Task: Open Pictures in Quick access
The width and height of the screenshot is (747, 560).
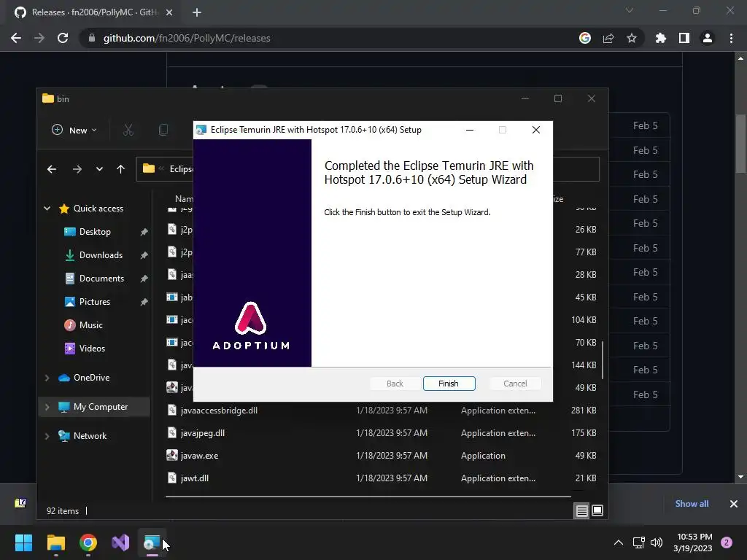Action: 94,302
